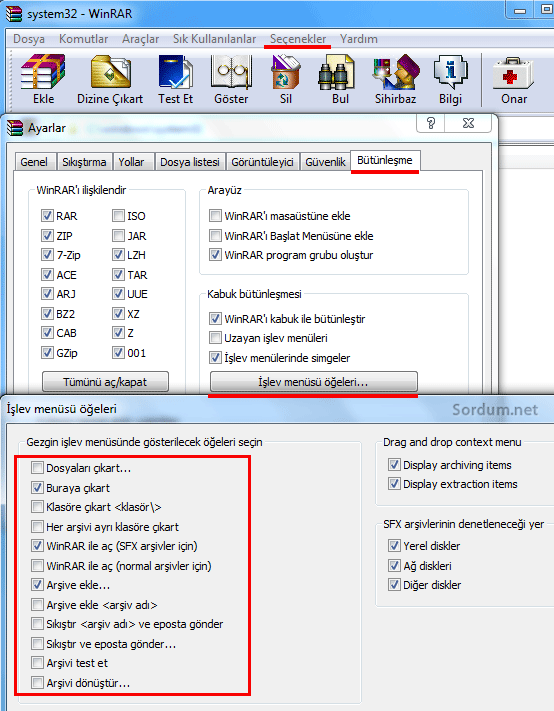554x711 pixels.
Task: Uncheck the ZIP association checkbox
Action: (x=47, y=235)
